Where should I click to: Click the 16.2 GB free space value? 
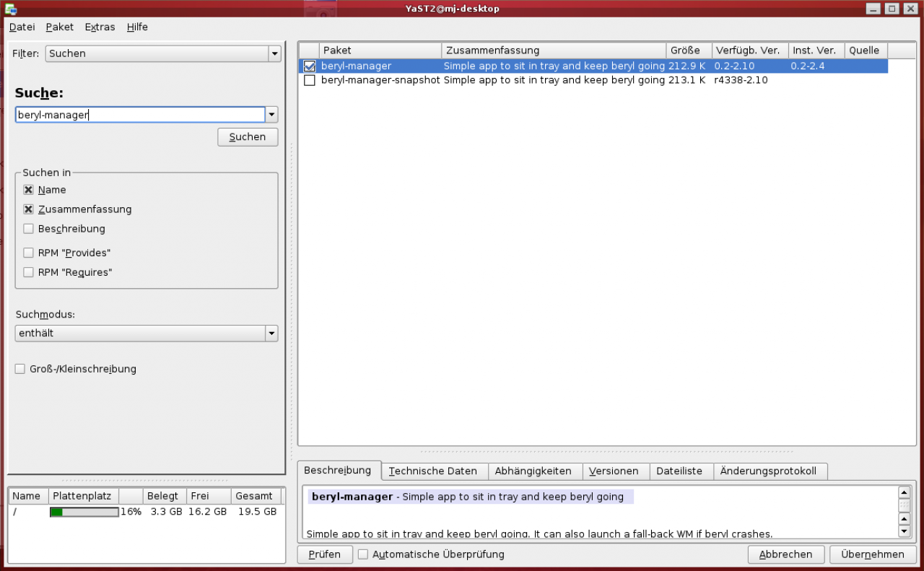coord(208,512)
